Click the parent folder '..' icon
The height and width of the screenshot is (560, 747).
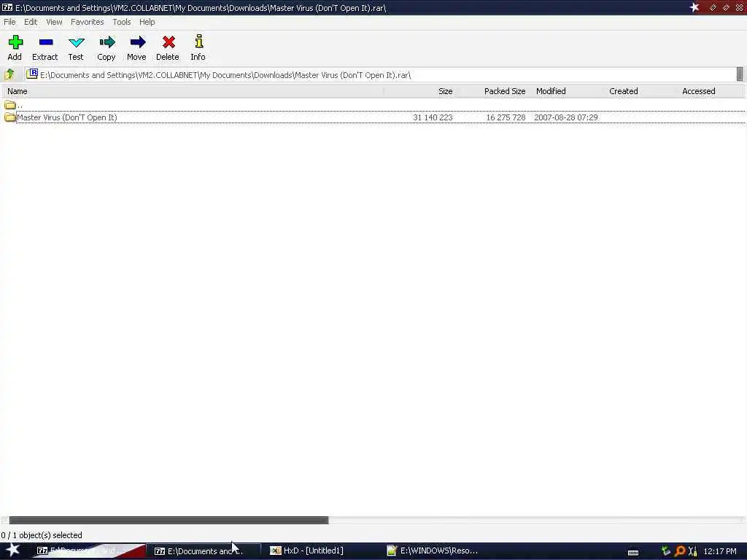point(10,105)
